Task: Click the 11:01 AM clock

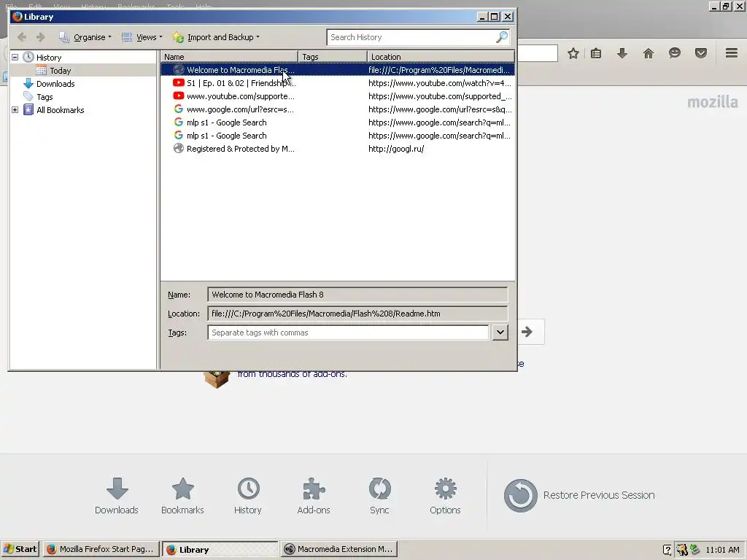Action: (722, 550)
